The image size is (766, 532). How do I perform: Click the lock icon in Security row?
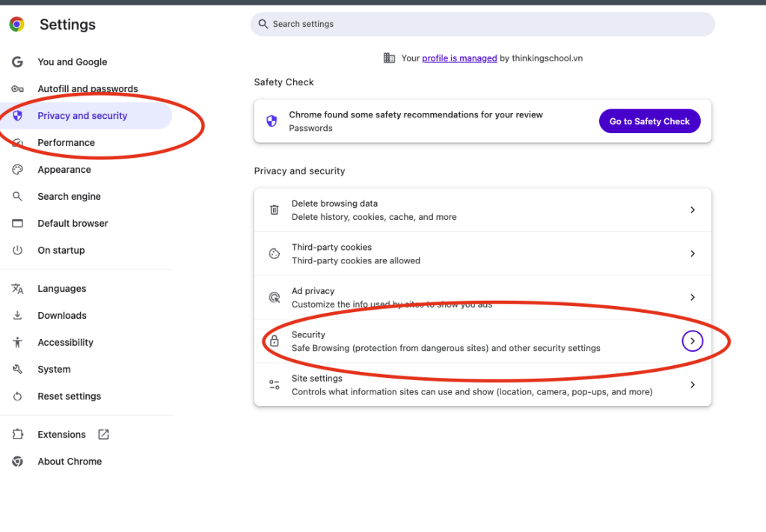(275, 341)
